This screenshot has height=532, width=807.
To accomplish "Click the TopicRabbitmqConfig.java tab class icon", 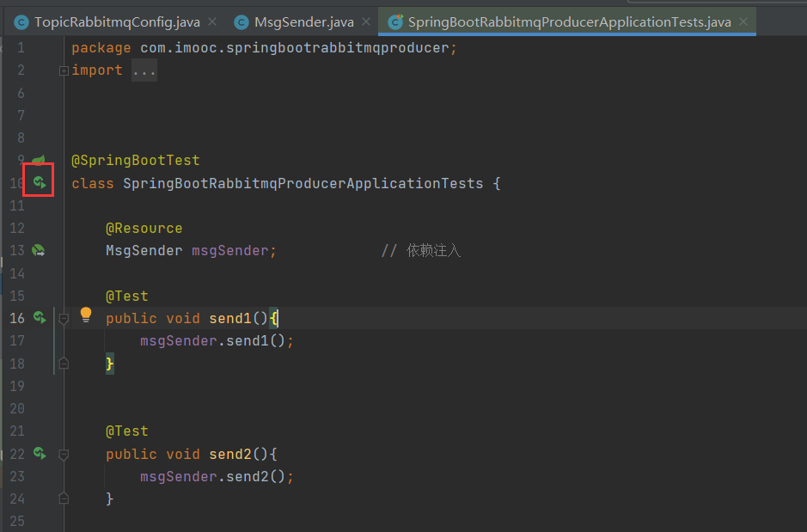I will [x=21, y=22].
